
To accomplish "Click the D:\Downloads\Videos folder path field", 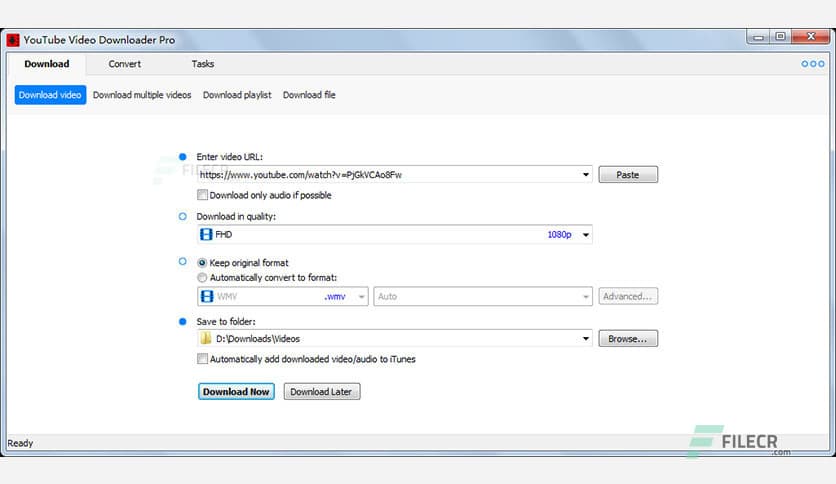I will (x=395, y=338).
